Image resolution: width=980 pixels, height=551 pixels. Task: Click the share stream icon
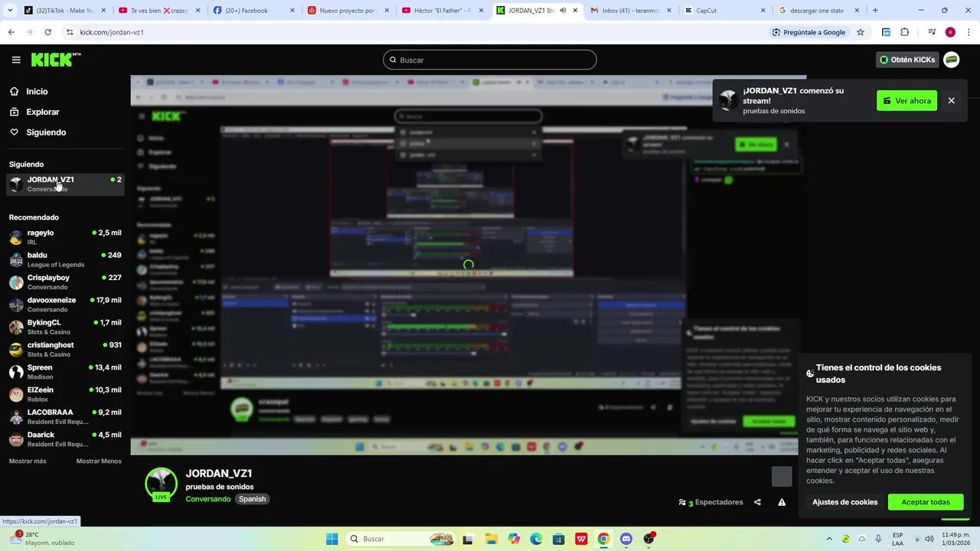(757, 502)
